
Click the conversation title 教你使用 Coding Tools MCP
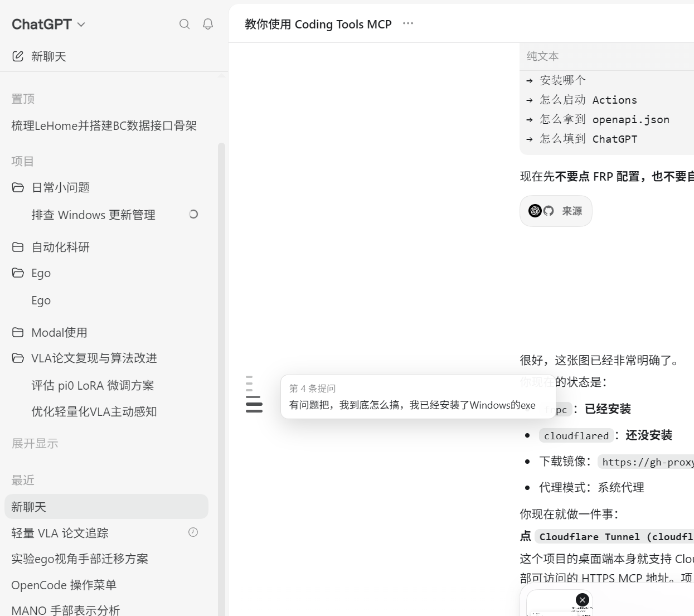318,24
